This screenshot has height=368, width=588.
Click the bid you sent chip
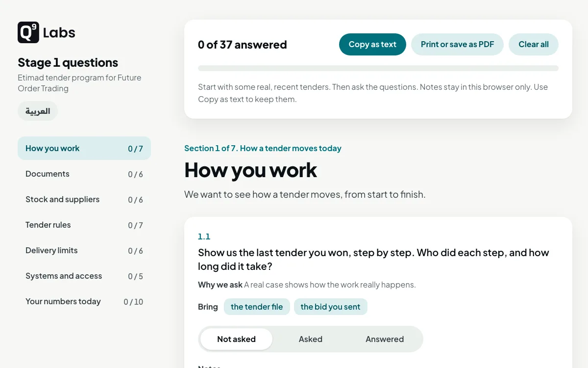pos(330,307)
